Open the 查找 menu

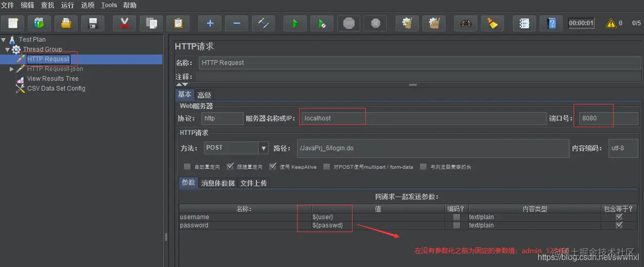coord(48,5)
